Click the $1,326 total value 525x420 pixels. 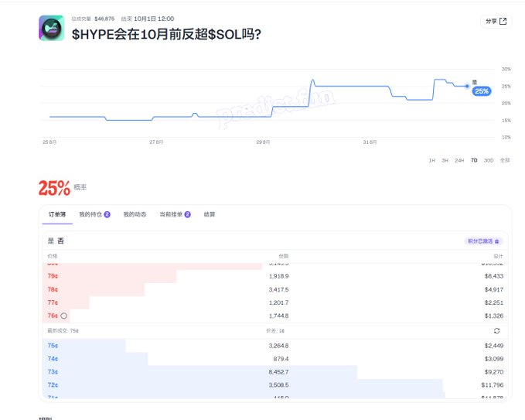tap(494, 316)
